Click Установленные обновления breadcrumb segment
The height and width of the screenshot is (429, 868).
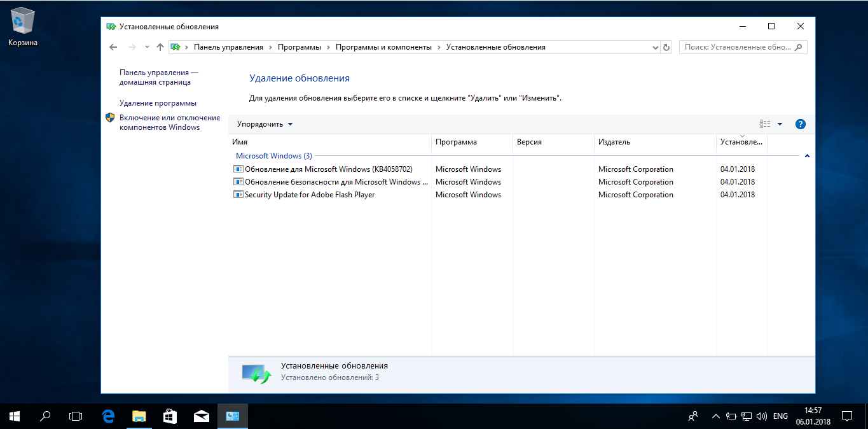[495, 47]
